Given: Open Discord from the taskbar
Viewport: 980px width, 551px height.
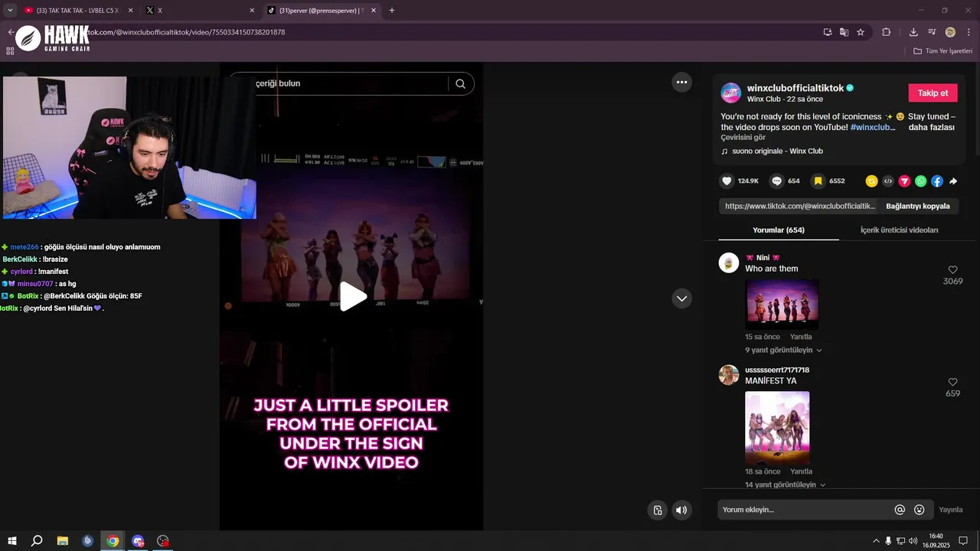Looking at the screenshot, I should 138,541.
